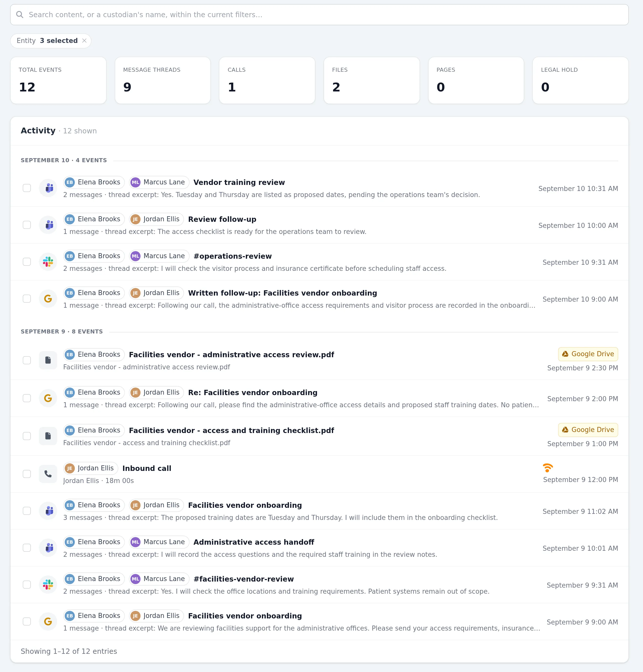Open Re: Facilities vendor onboarding thread
The height and width of the screenshot is (672, 643).
click(x=252, y=393)
